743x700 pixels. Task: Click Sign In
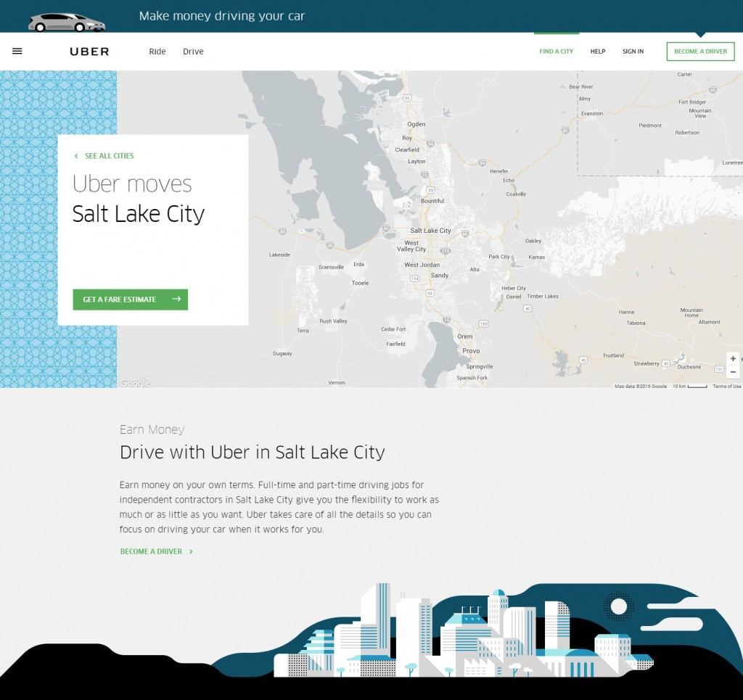click(x=633, y=52)
